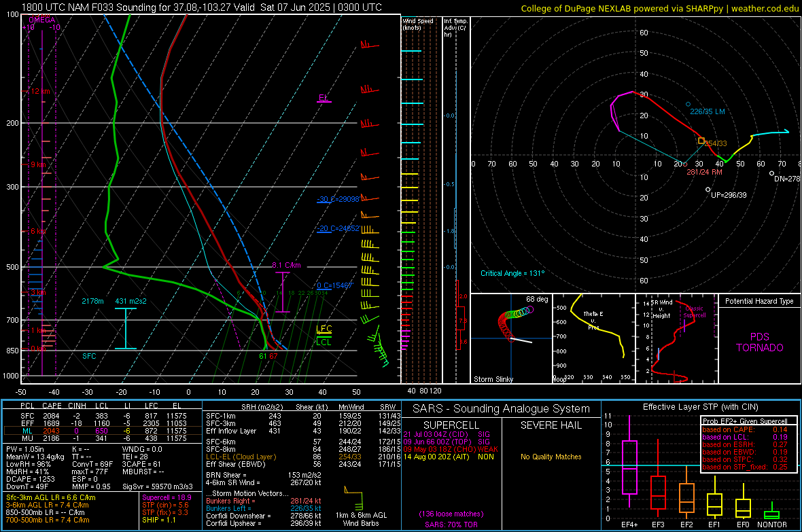Click the Potential Hazard Type heading
The height and width of the screenshot is (532, 802).
pos(759,301)
